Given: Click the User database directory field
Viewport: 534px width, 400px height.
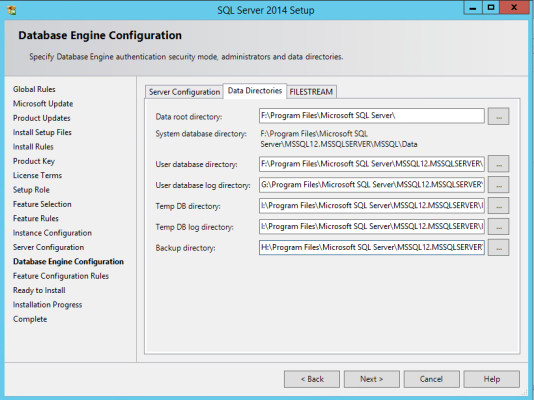Looking at the screenshot, I should [372, 164].
